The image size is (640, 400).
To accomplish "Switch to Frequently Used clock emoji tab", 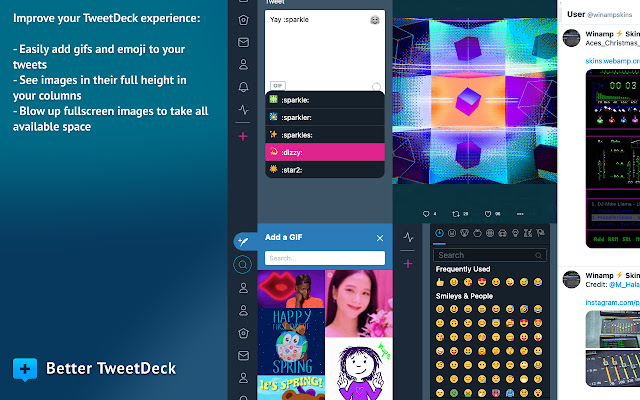I will tap(439, 233).
